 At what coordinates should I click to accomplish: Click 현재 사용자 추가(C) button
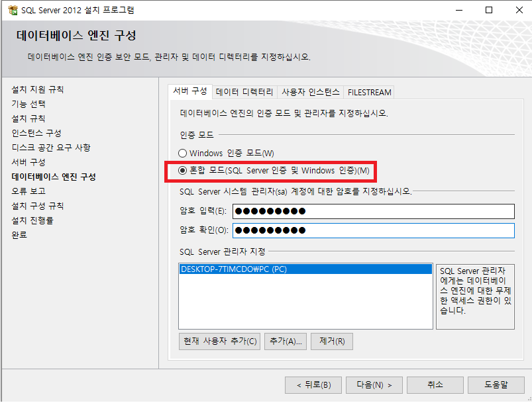click(x=219, y=341)
